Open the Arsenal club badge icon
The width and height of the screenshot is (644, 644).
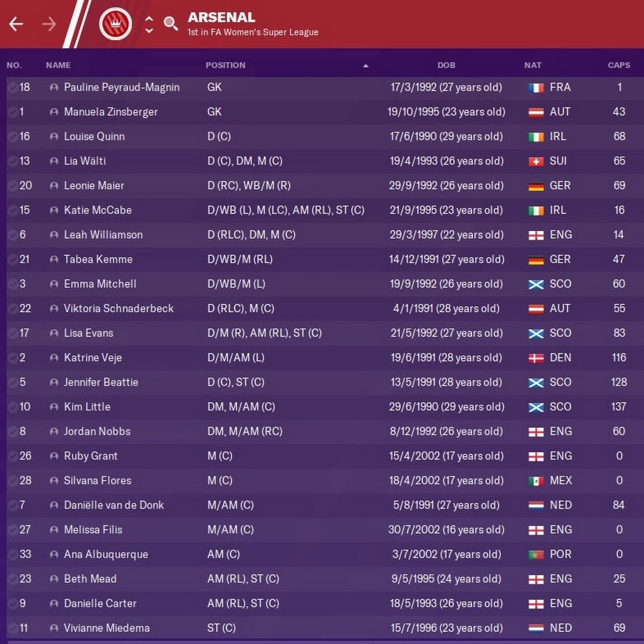[115, 24]
